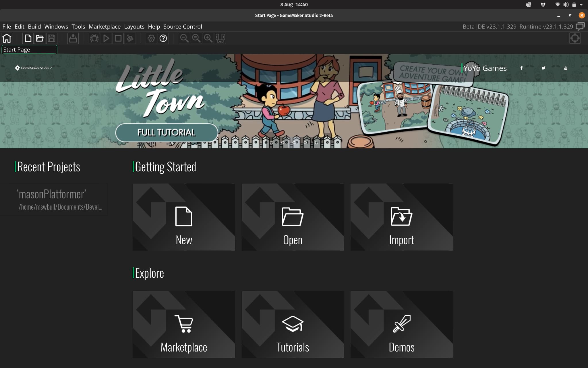
Task: Stop the game with the square icon
Action: (x=118, y=38)
